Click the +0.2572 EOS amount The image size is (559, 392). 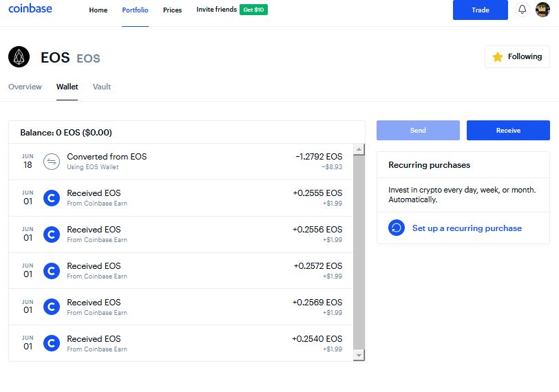[x=317, y=266]
